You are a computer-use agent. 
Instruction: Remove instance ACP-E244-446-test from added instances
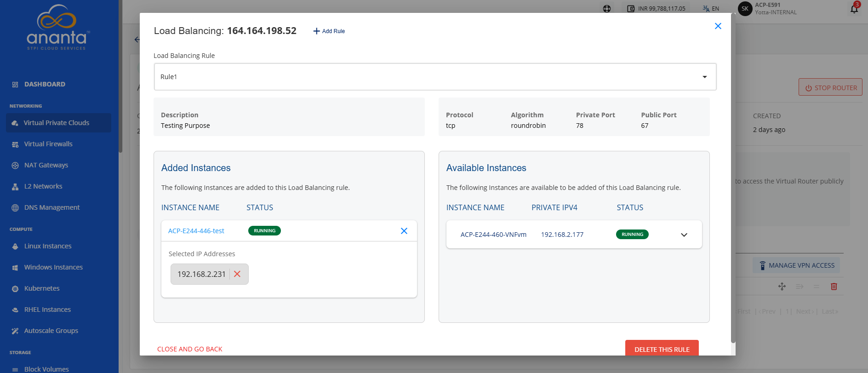coord(404,231)
